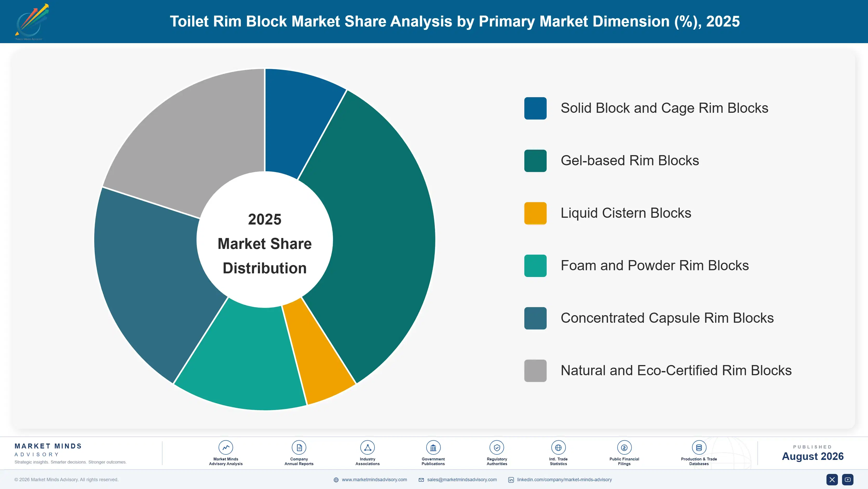Click the MARKET MINDS ADVISORY footer wordmark
Viewport: 868px width, 489px height.
(x=48, y=450)
